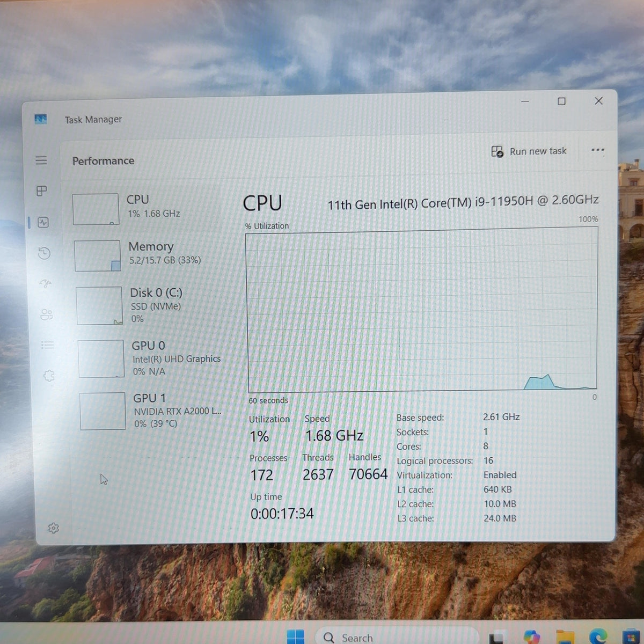
Task: Go to the Processes page icon
Action: pos(42,191)
